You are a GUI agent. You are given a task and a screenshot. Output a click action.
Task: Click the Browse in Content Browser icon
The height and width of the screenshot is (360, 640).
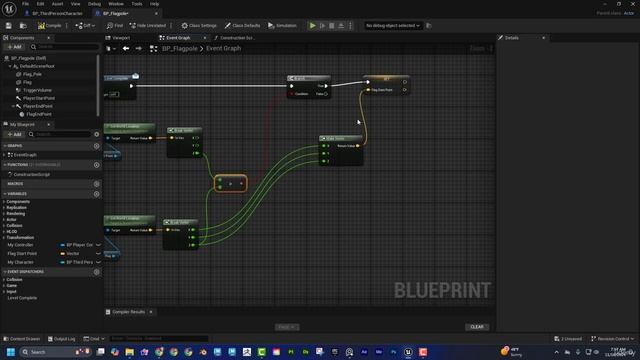pos(23,26)
